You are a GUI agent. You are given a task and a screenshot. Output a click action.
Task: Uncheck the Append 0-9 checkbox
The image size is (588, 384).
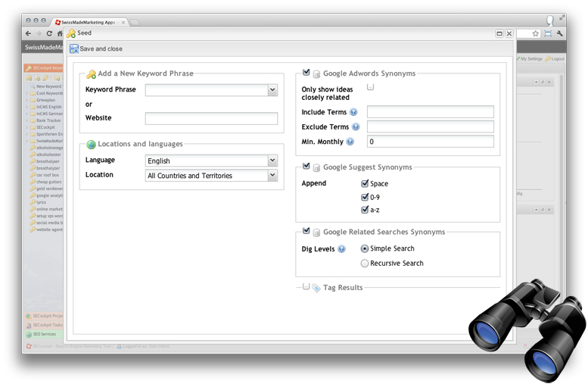365,197
